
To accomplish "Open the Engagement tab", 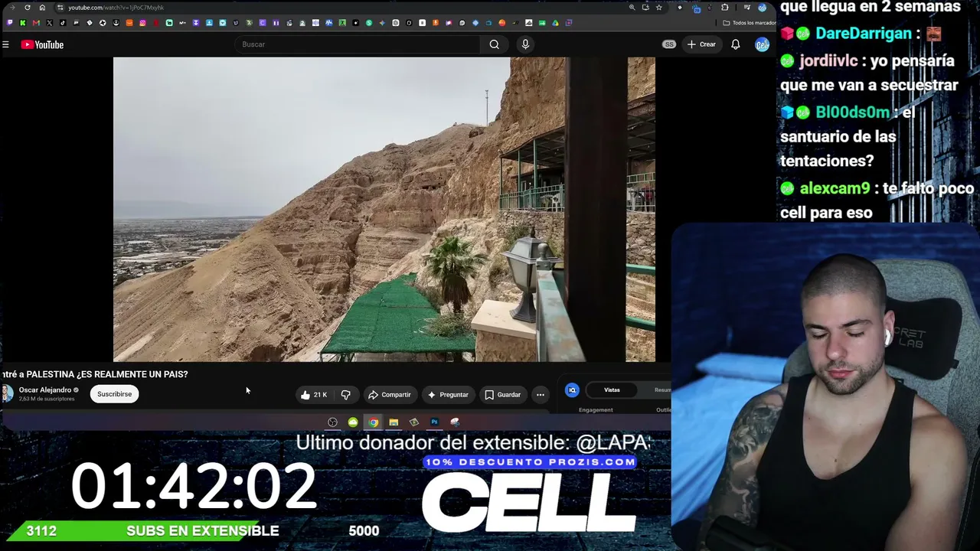I will [x=596, y=410].
